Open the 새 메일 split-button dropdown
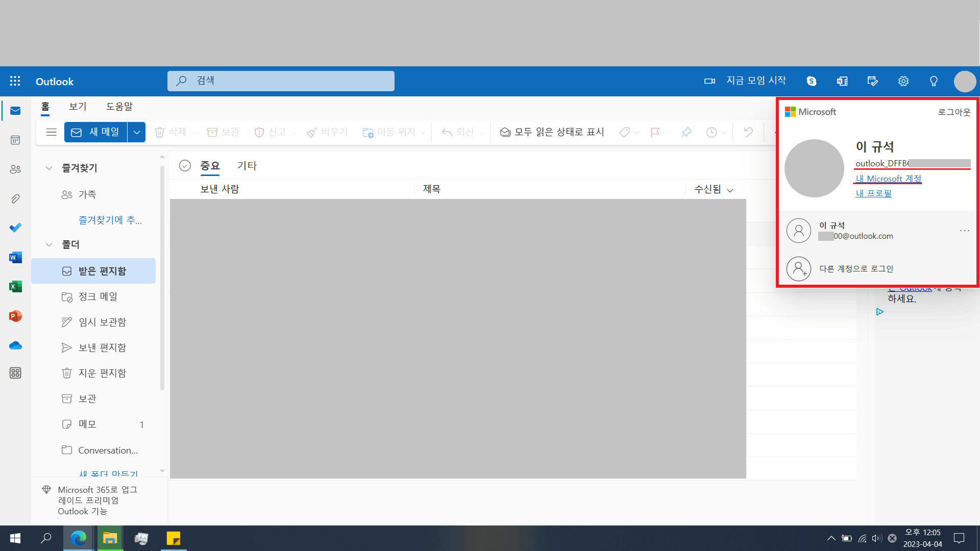 coord(136,132)
